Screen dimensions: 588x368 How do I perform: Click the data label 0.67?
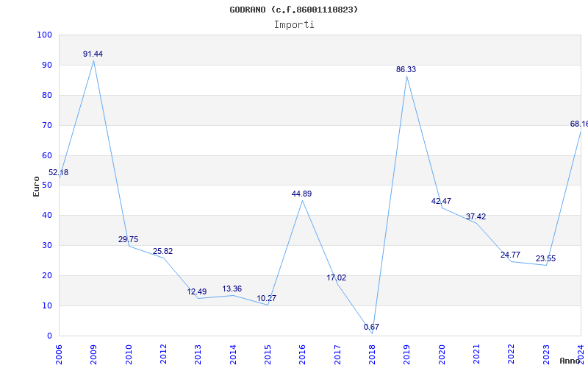tap(371, 327)
